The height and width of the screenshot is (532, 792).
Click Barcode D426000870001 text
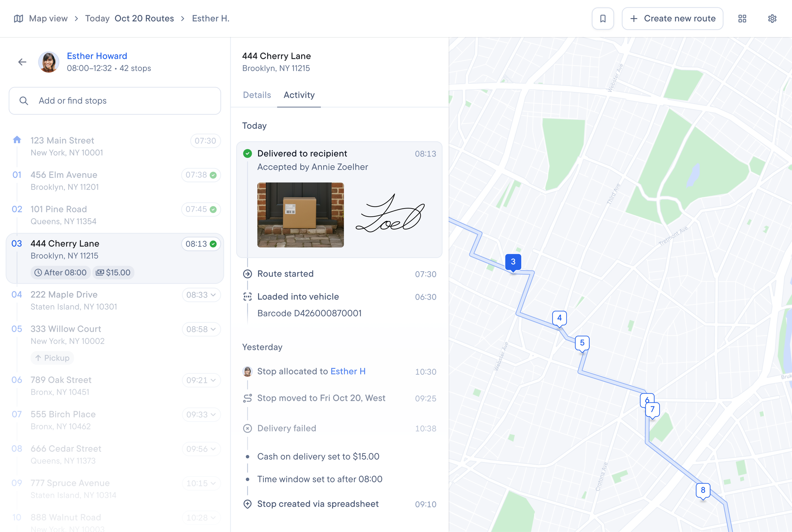[x=309, y=313]
